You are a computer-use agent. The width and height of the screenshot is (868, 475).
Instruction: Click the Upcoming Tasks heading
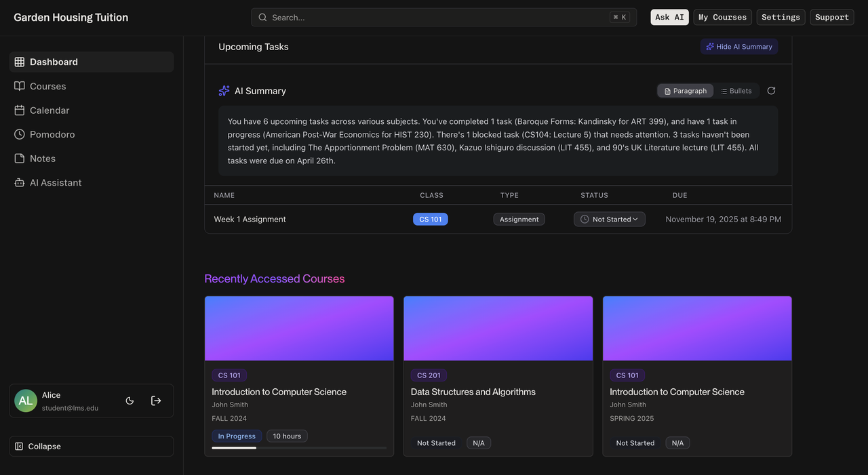click(x=254, y=47)
